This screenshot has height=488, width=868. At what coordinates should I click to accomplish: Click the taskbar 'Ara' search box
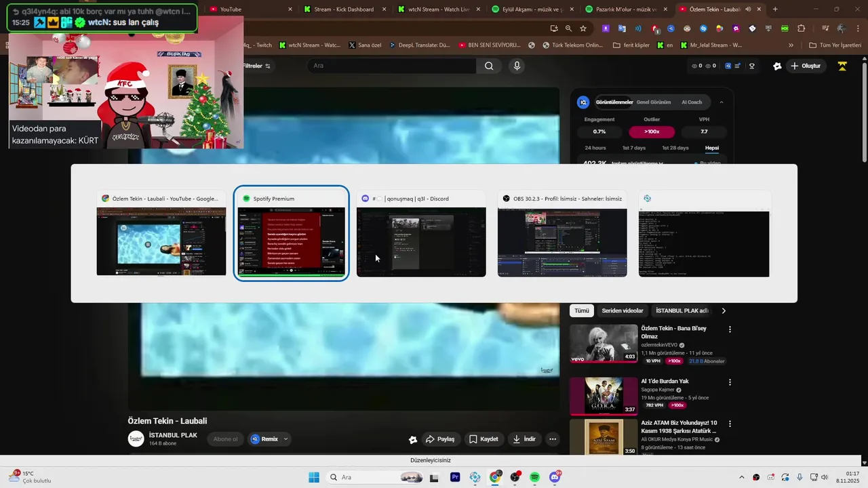[373, 477]
